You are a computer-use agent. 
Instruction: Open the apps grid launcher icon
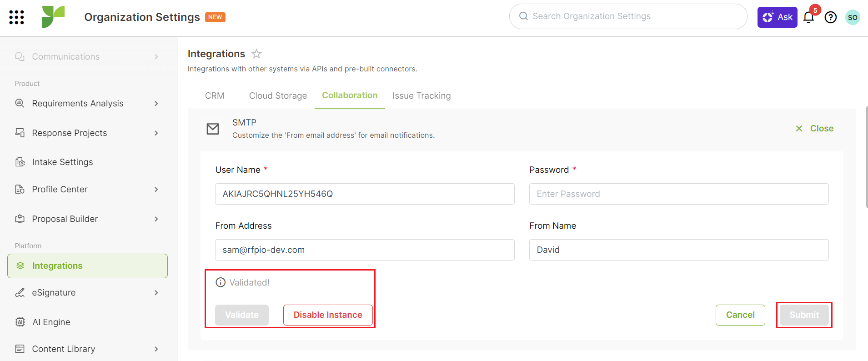(x=16, y=17)
